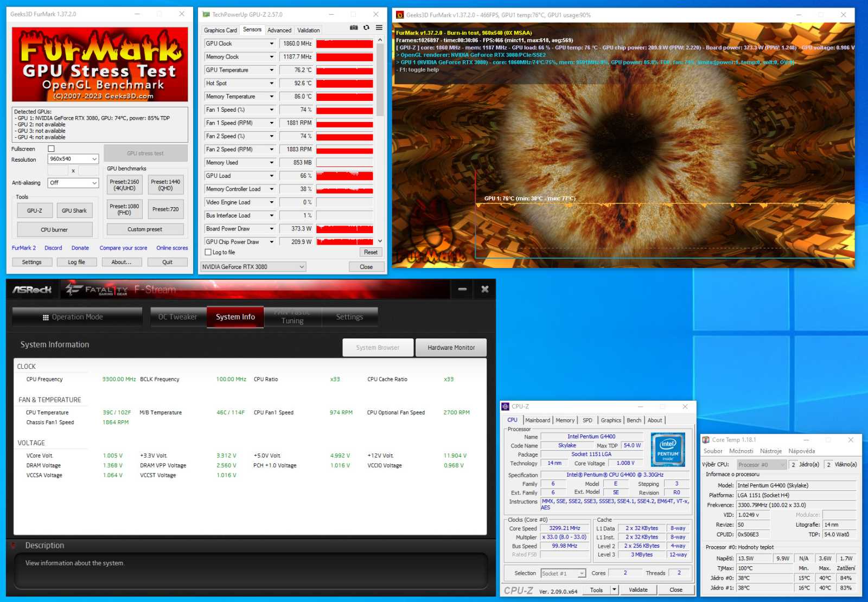Viewport: 868px width, 602px height.
Task: Open the GPU-Z hamburger menu icon
Action: coord(379,28)
